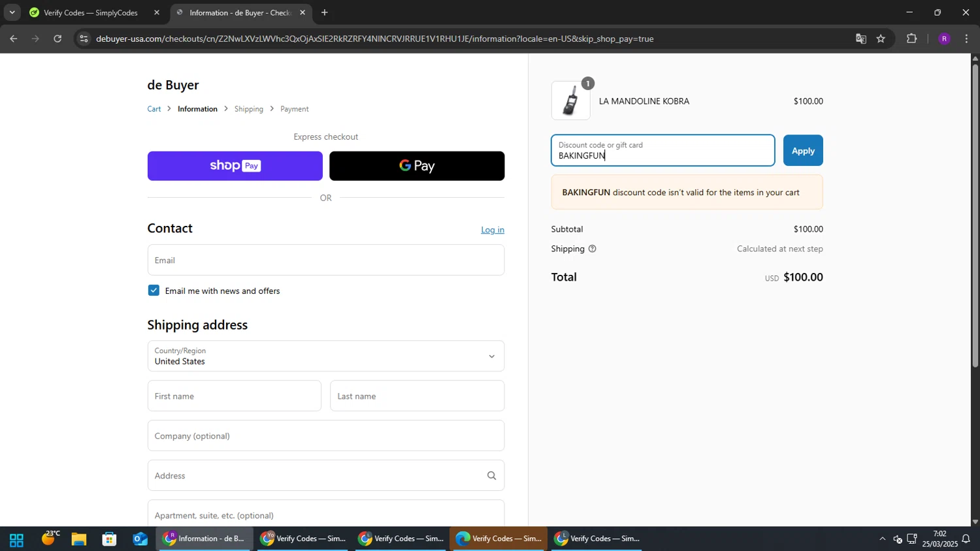Apply the discount code
The height and width of the screenshot is (551, 980).
point(803,150)
